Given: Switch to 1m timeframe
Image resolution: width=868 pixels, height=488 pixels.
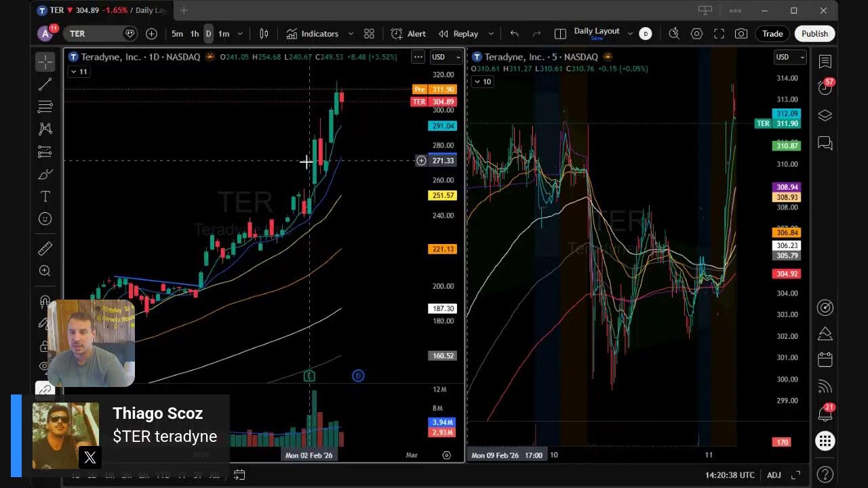Looking at the screenshot, I should [224, 34].
